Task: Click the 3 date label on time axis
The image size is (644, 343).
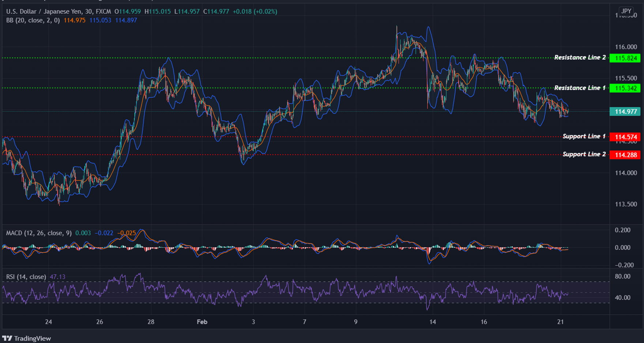Action: (253, 322)
